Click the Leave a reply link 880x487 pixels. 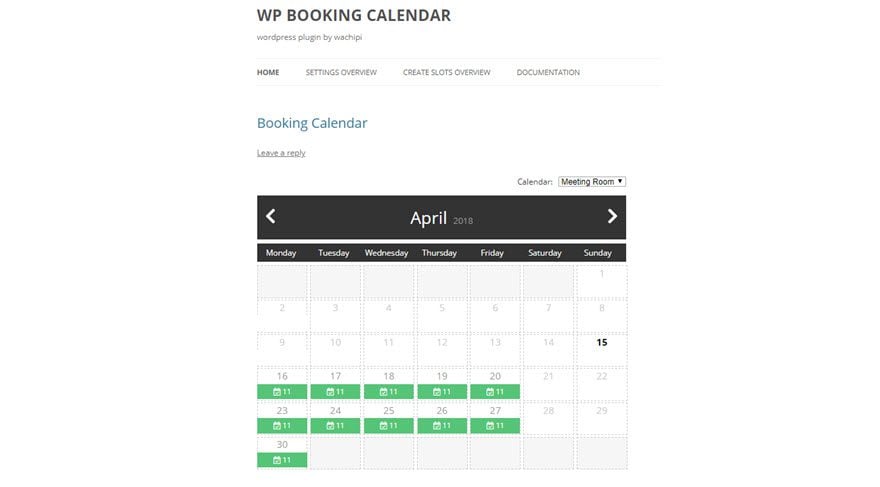281,153
